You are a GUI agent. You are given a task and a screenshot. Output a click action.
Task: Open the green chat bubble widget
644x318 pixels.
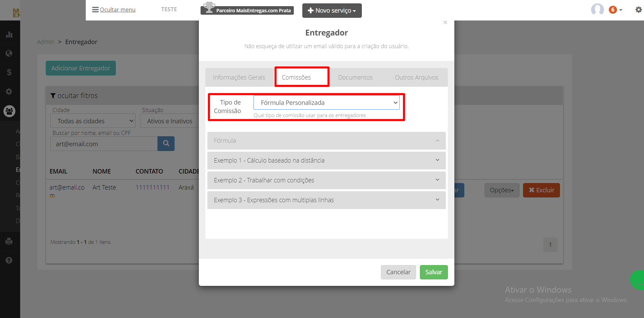click(x=638, y=280)
